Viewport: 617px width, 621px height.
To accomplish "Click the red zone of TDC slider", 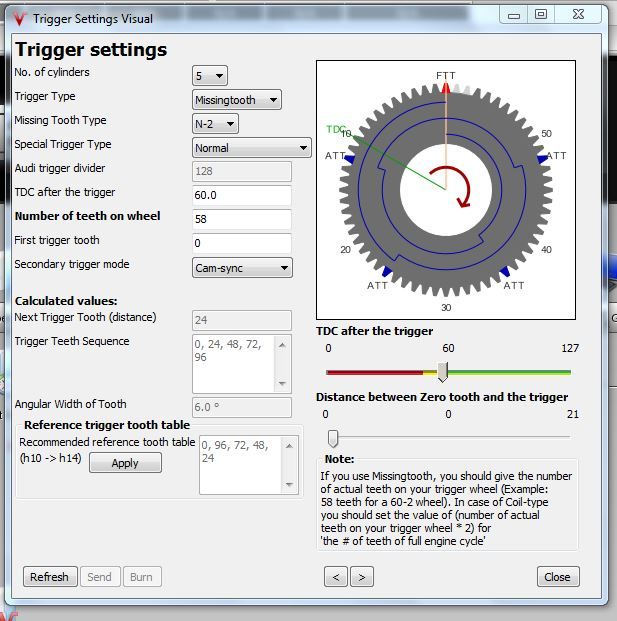I will (374, 372).
